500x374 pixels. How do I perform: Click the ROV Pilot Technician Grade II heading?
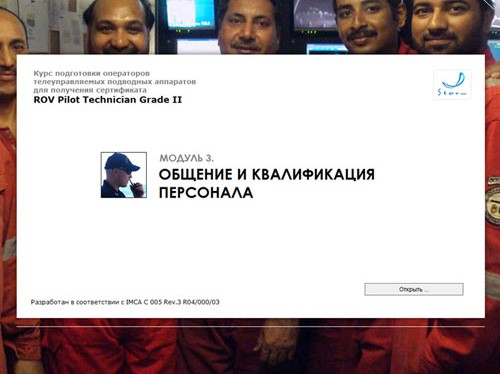point(108,100)
